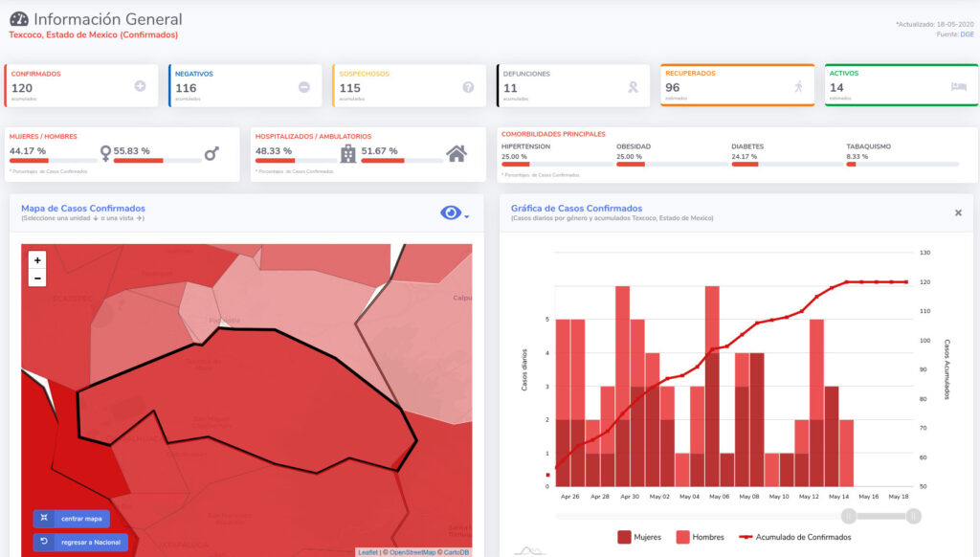Zoom in the map with plus button
980x557 pixels.
pyautogui.click(x=37, y=259)
